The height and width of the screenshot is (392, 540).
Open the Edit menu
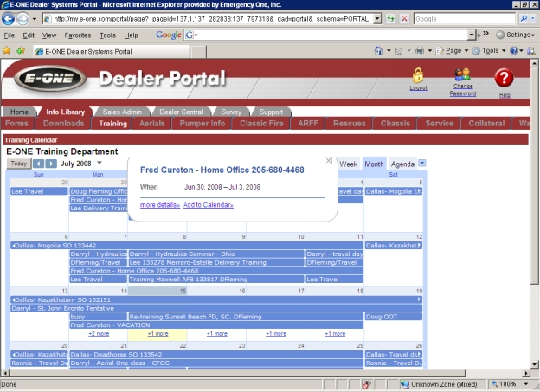pos(29,35)
